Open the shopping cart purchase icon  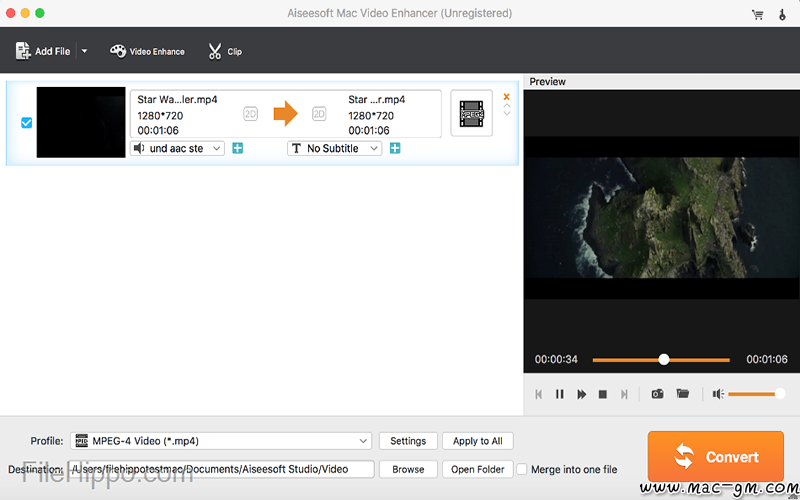click(x=758, y=14)
